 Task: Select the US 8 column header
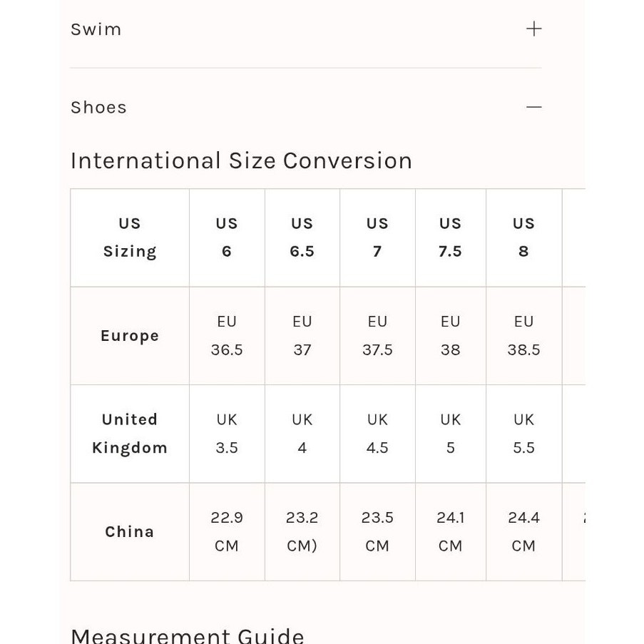(523, 237)
